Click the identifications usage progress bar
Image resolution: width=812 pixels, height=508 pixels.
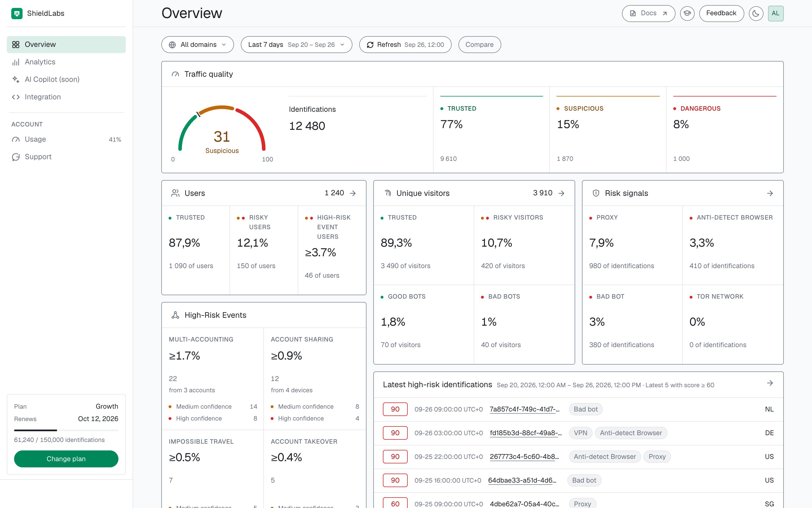pos(66,430)
